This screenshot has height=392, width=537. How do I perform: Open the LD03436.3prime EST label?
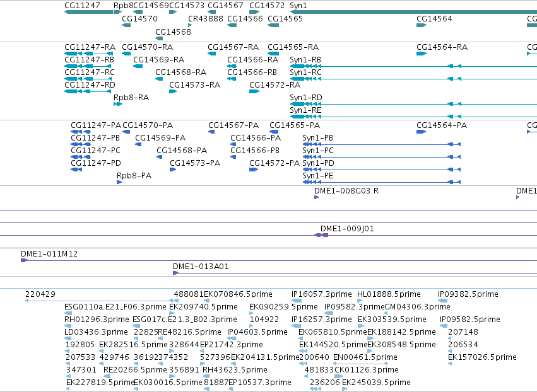pos(97,332)
